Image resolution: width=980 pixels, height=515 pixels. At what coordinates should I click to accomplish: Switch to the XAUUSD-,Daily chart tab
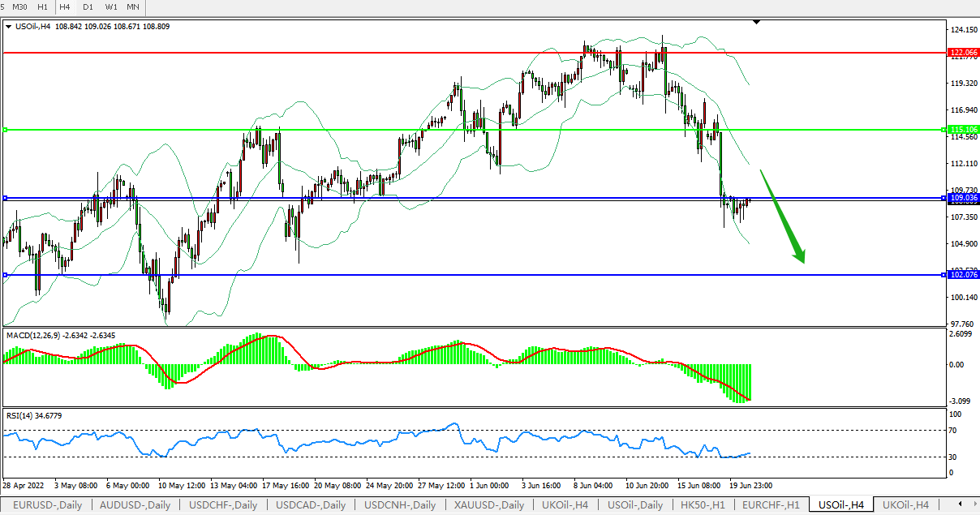tap(488, 504)
